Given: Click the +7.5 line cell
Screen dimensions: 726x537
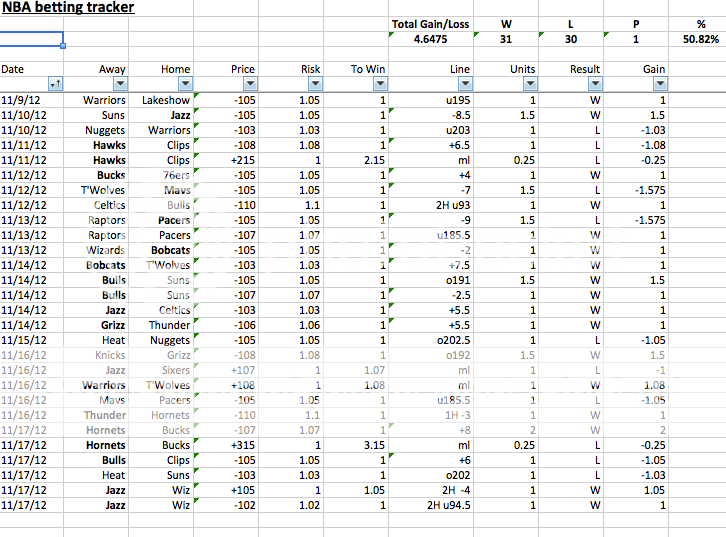Looking at the screenshot, I should (x=431, y=265).
